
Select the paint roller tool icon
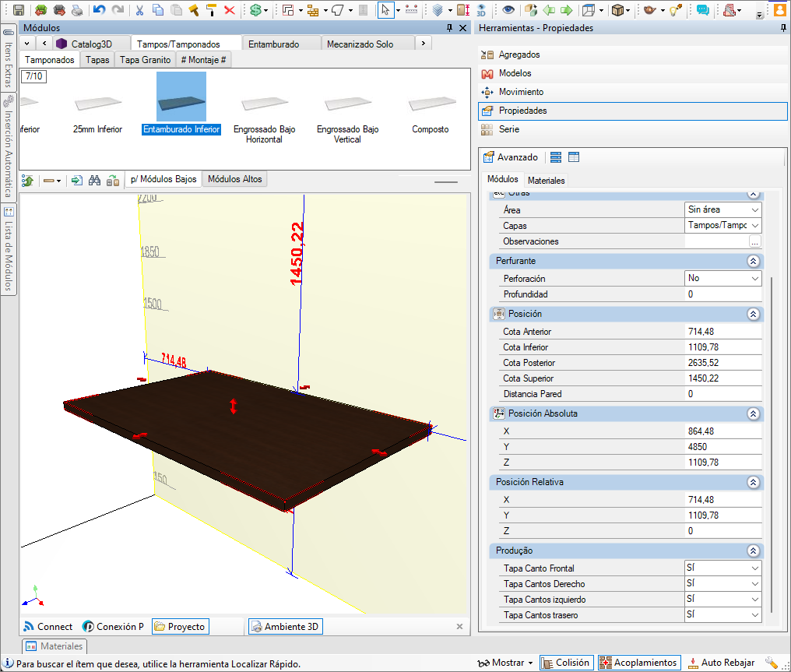tap(211, 10)
